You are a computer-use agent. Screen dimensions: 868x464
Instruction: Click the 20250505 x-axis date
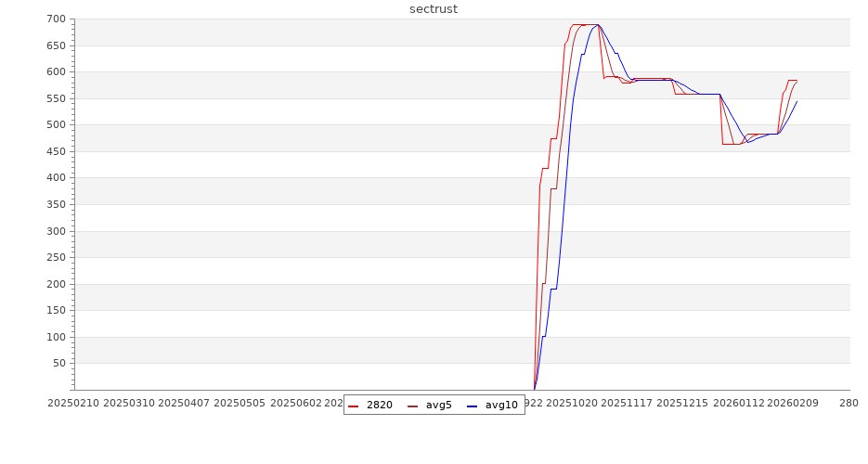(x=240, y=404)
